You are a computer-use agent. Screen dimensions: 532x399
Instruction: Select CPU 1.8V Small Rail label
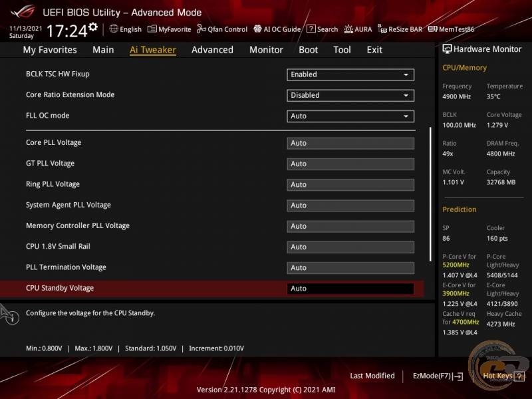click(58, 246)
